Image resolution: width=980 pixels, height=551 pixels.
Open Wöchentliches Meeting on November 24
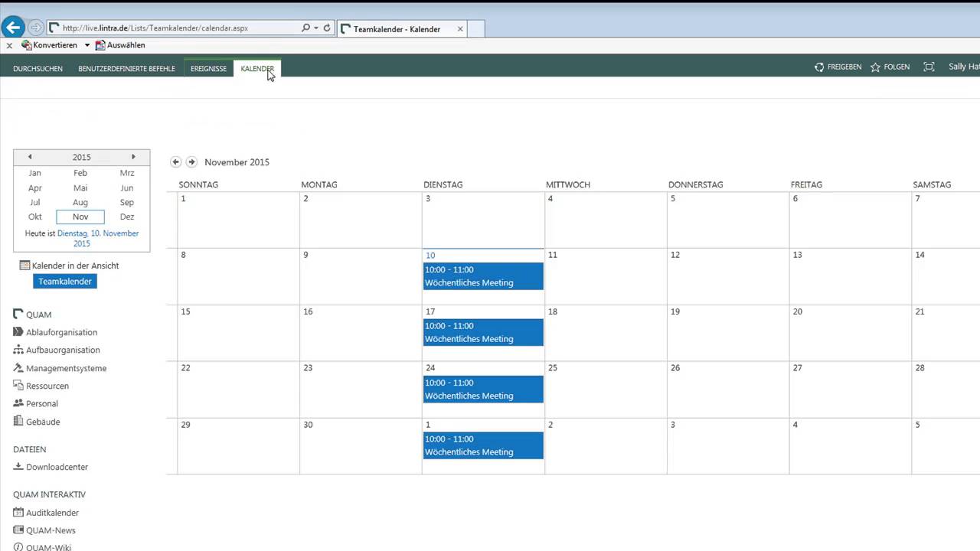[x=483, y=389]
